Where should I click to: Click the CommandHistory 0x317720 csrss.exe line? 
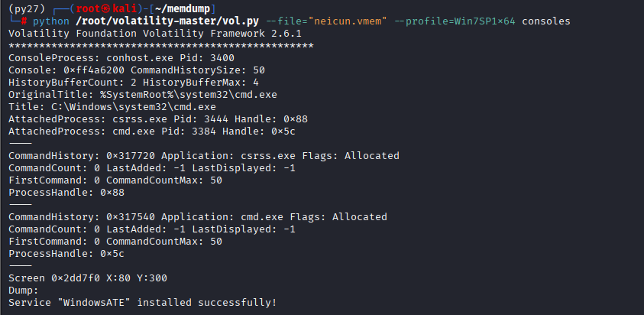pyautogui.click(x=203, y=156)
